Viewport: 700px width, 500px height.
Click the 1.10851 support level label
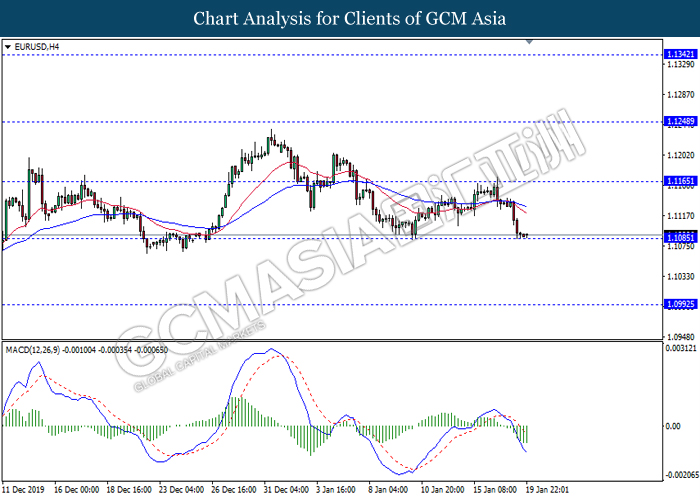[x=680, y=238]
